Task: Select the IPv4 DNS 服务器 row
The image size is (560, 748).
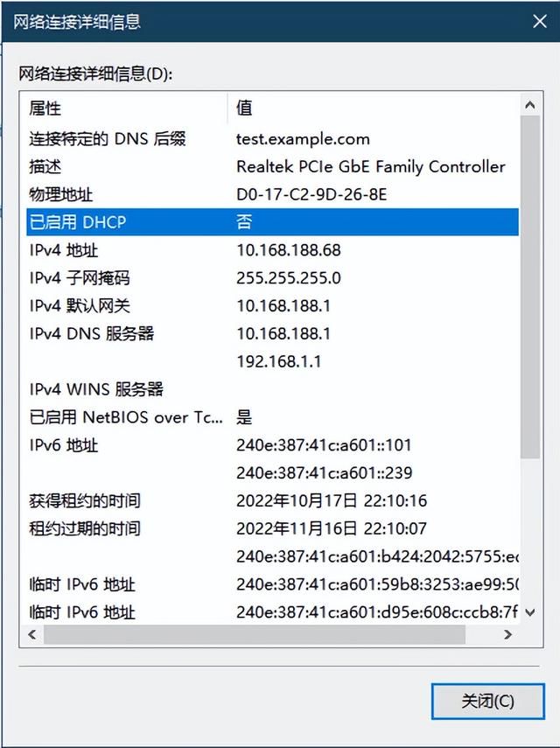Action: (272, 333)
